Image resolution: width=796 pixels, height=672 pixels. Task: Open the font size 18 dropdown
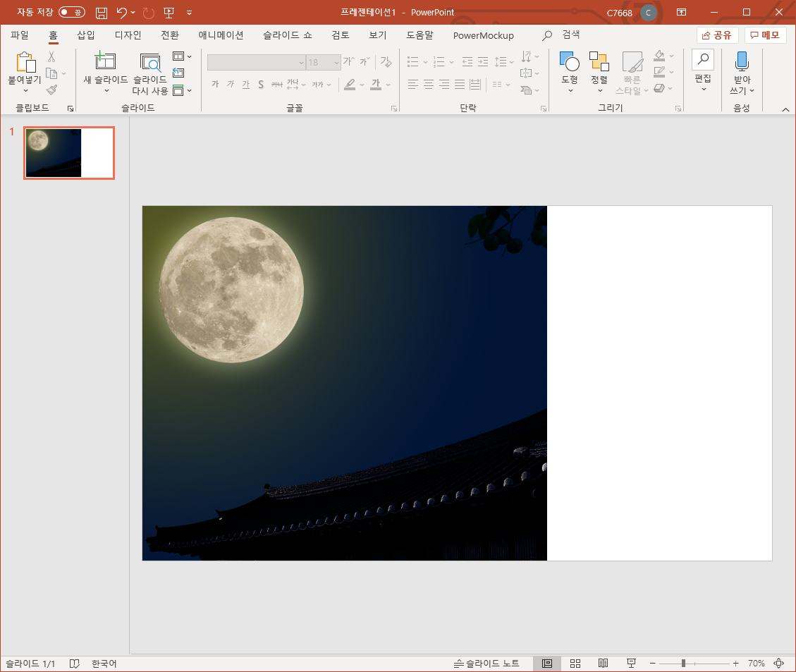point(336,63)
